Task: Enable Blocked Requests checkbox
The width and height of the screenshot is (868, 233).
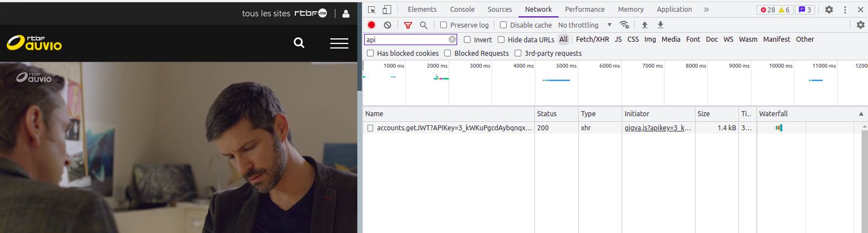Action: (448, 53)
